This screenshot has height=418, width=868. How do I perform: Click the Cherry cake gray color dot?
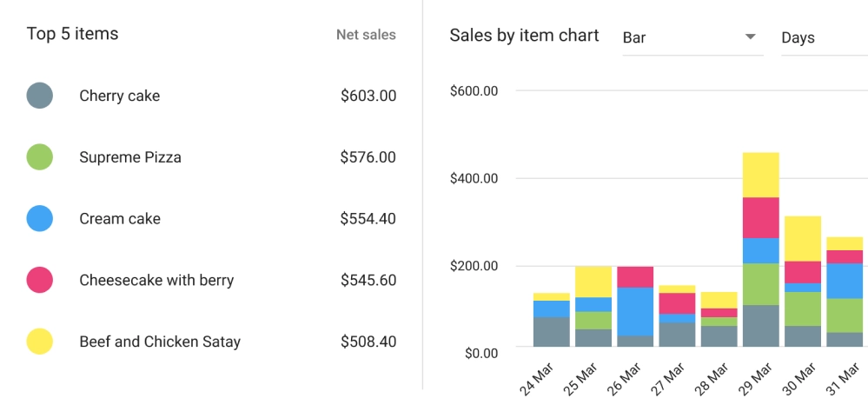click(x=40, y=96)
